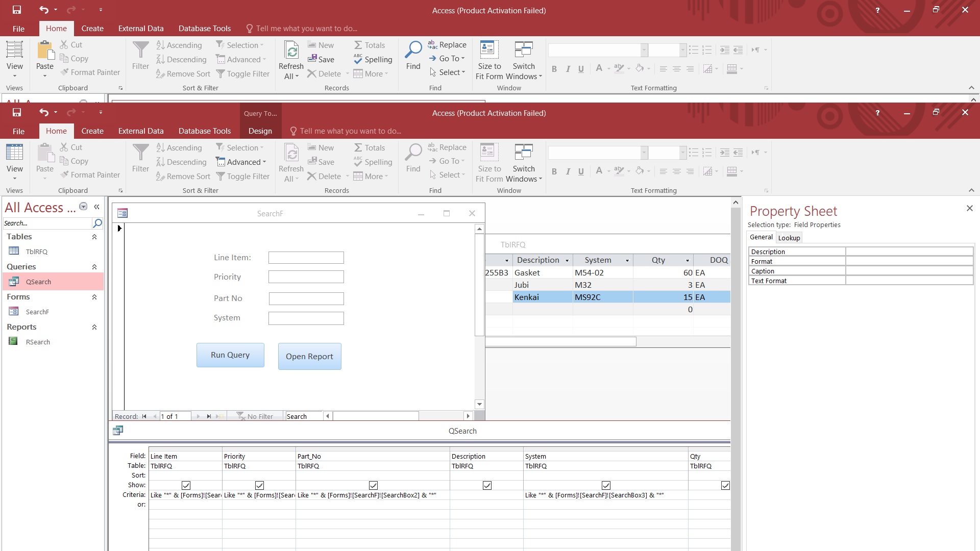Click View icon in lower ribbon

[14, 152]
